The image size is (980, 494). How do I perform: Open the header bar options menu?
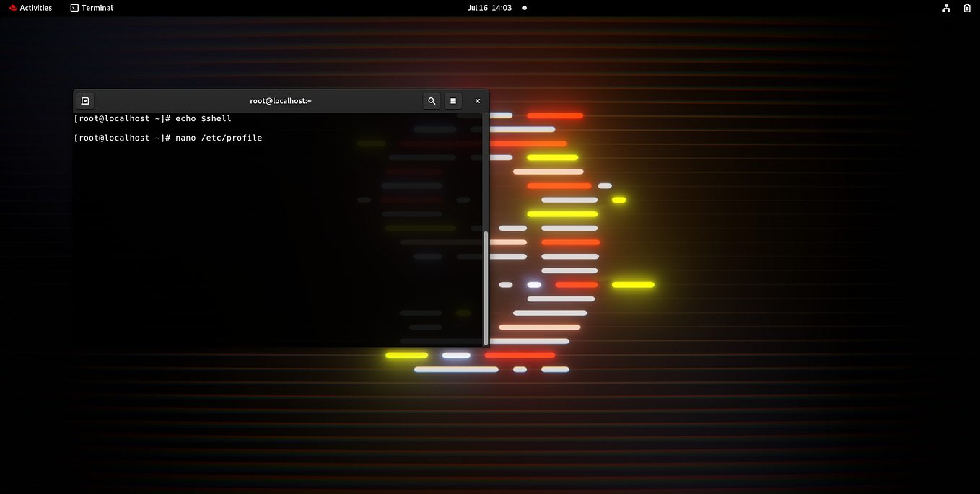pyautogui.click(x=453, y=100)
